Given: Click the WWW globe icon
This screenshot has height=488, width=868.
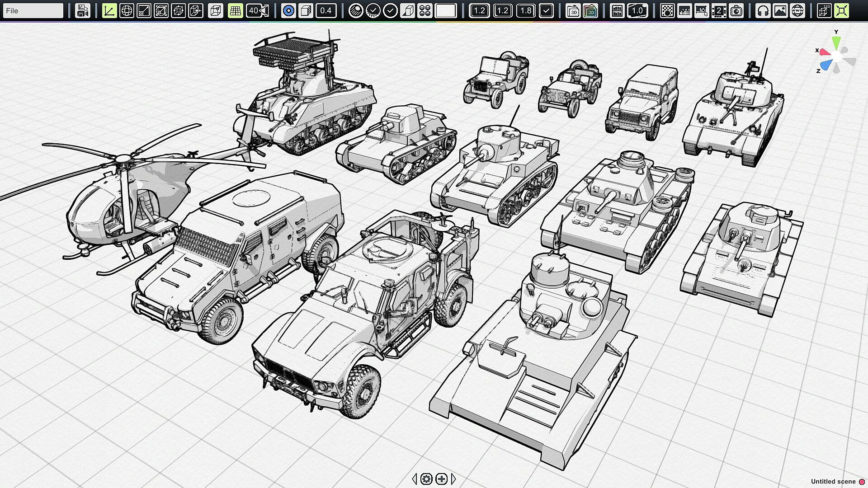Looking at the screenshot, I should (x=798, y=10).
